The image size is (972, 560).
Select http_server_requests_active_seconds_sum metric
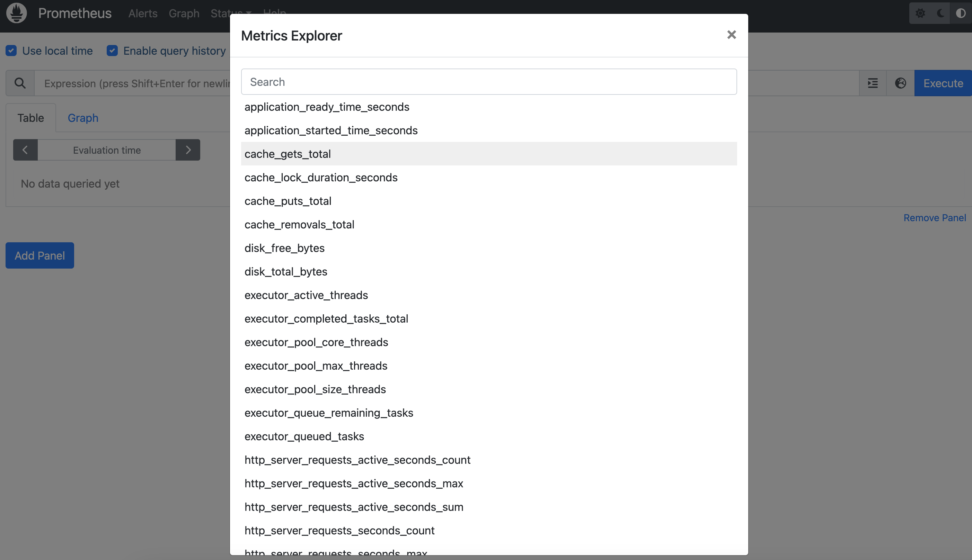[x=489, y=507]
